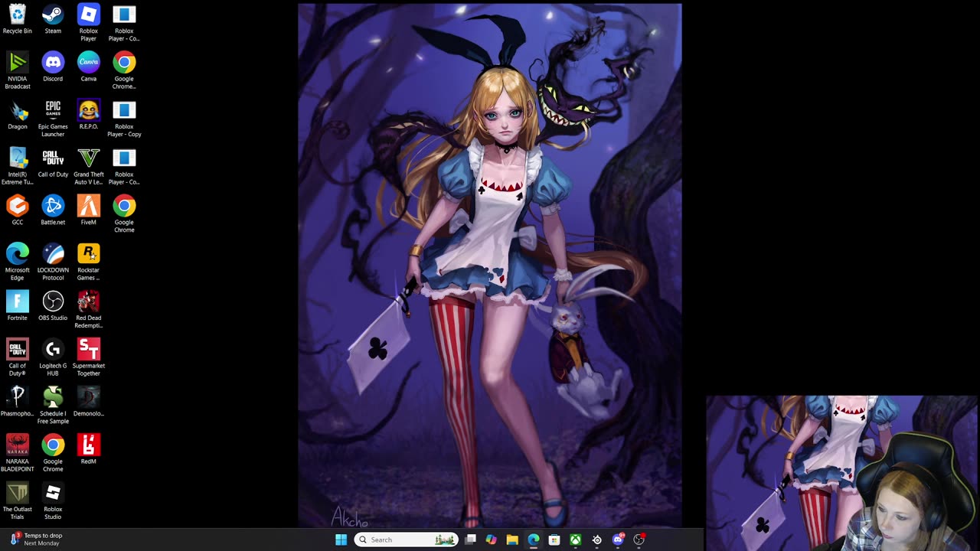Image resolution: width=980 pixels, height=551 pixels.
Task: Select Grand Theft Auto V desktop shortcut
Action: pyautogui.click(x=89, y=166)
